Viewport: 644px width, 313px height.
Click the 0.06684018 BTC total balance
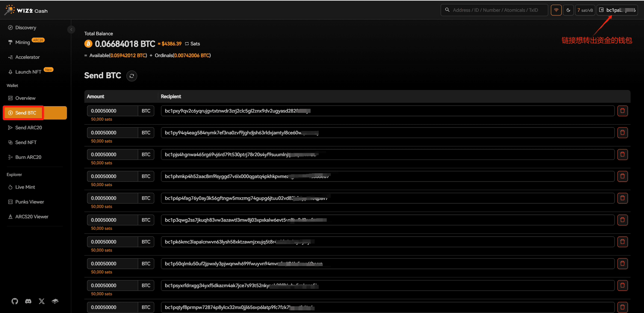tap(125, 44)
